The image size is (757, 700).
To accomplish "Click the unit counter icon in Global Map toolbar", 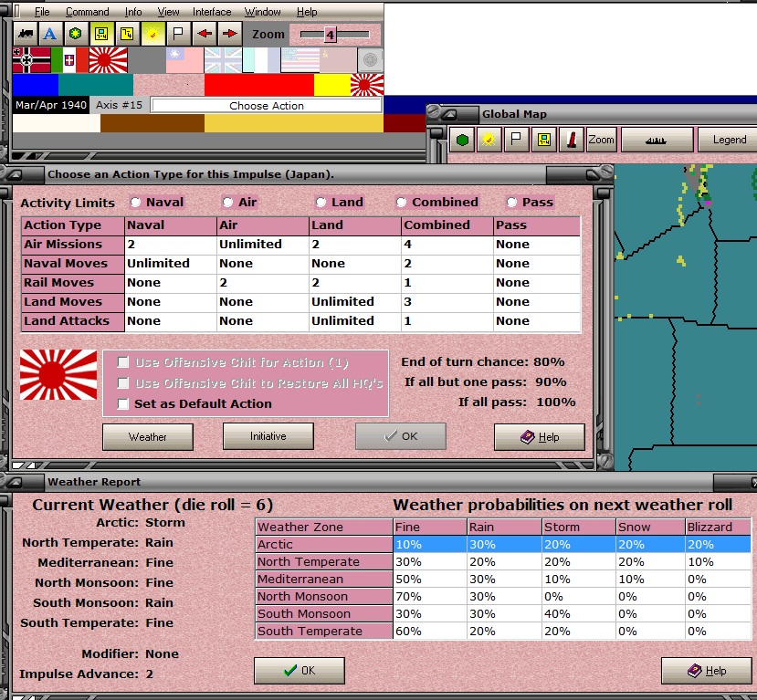I will pyautogui.click(x=544, y=140).
